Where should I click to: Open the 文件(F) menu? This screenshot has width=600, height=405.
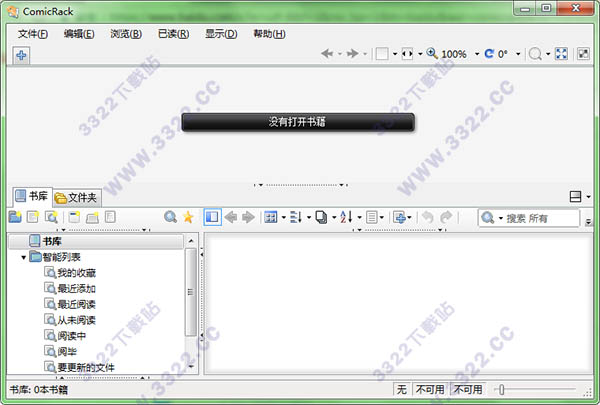coord(33,34)
